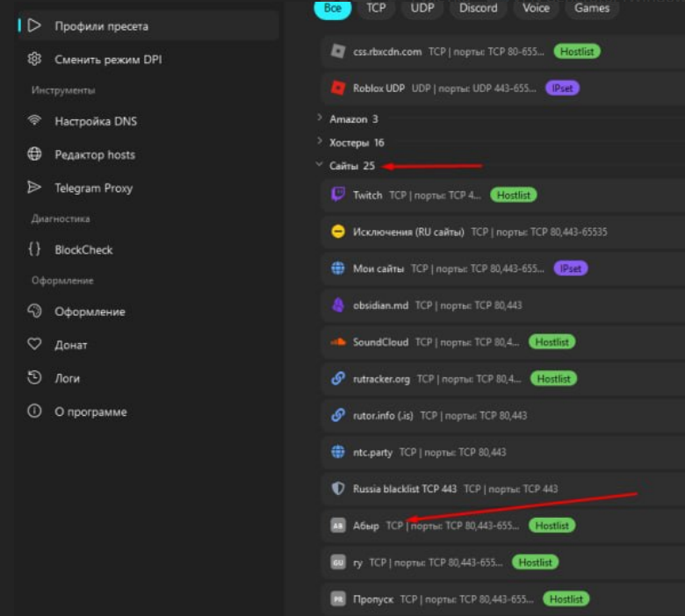Click the css.rbxcdn.com row icon
The height and width of the screenshot is (616, 685).
(x=338, y=51)
